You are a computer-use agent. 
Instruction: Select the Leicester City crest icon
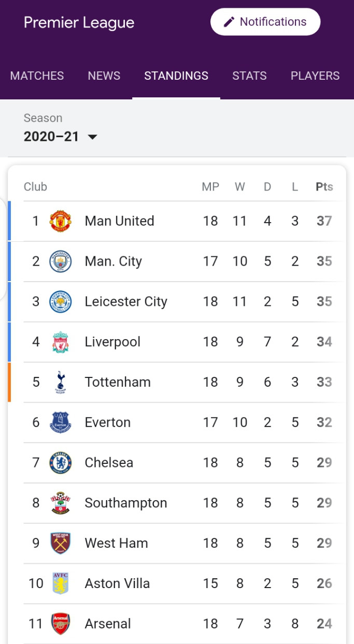[60, 302]
